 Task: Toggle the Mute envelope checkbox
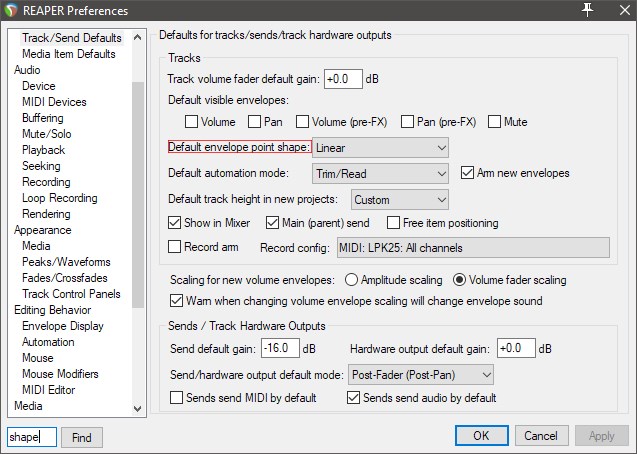coord(494,122)
